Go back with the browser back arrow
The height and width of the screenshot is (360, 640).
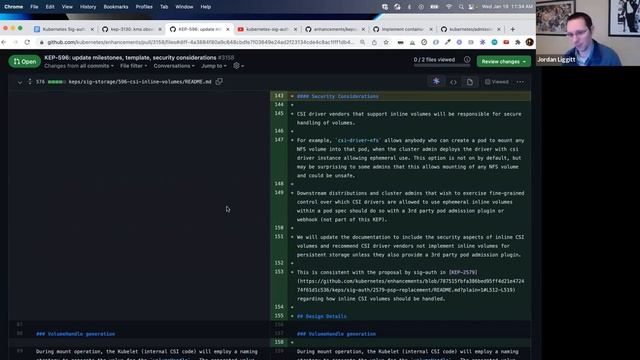click(4, 42)
